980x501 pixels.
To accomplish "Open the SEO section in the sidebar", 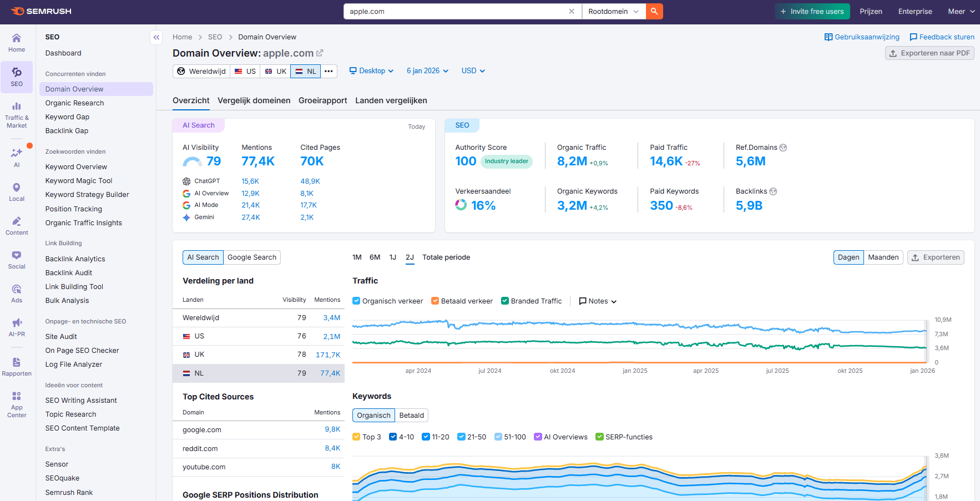I will click(x=17, y=77).
